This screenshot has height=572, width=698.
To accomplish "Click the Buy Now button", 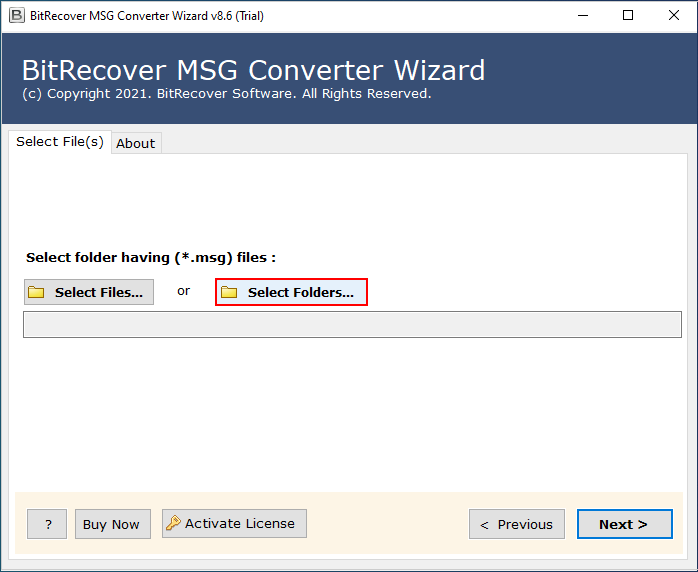I will [x=113, y=524].
